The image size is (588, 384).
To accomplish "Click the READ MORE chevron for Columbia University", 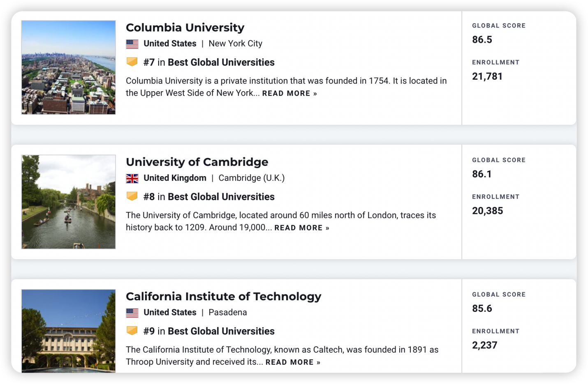I will coord(315,93).
